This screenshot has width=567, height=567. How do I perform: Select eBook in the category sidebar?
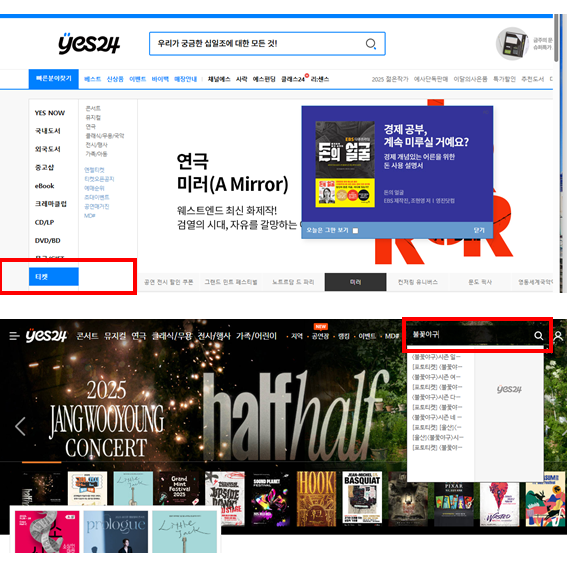coord(44,186)
